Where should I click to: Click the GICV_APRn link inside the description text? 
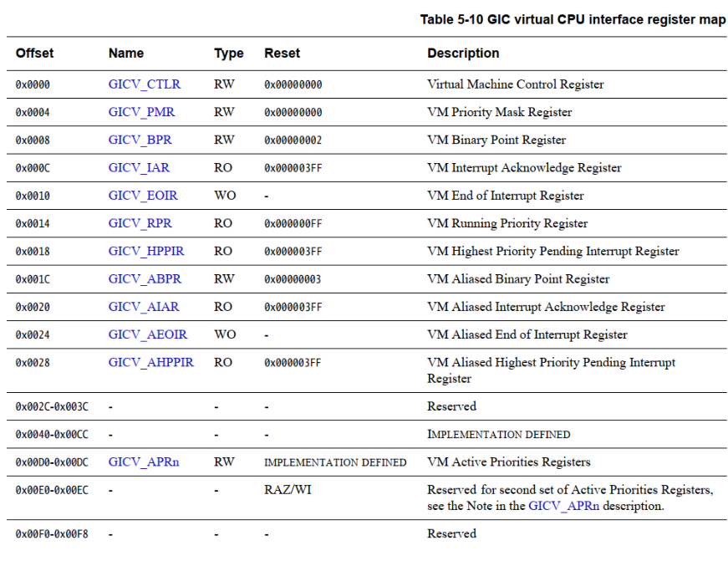point(564,505)
